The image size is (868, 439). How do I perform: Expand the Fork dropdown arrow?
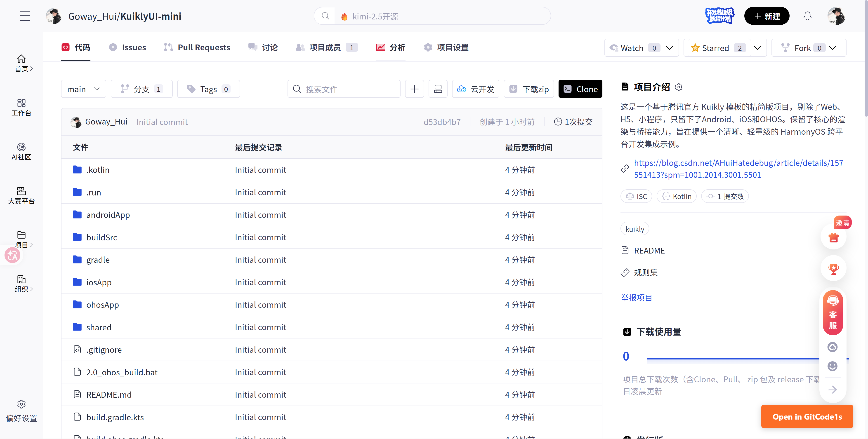click(833, 48)
